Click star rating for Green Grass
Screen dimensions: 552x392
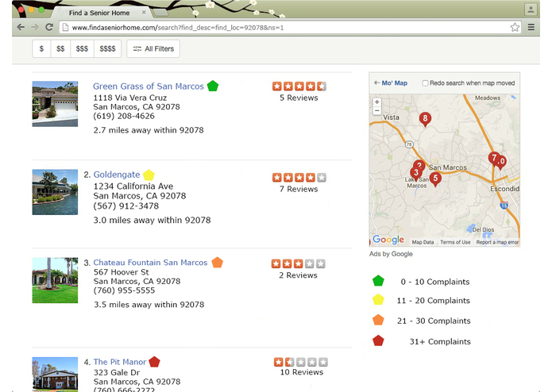(x=299, y=86)
